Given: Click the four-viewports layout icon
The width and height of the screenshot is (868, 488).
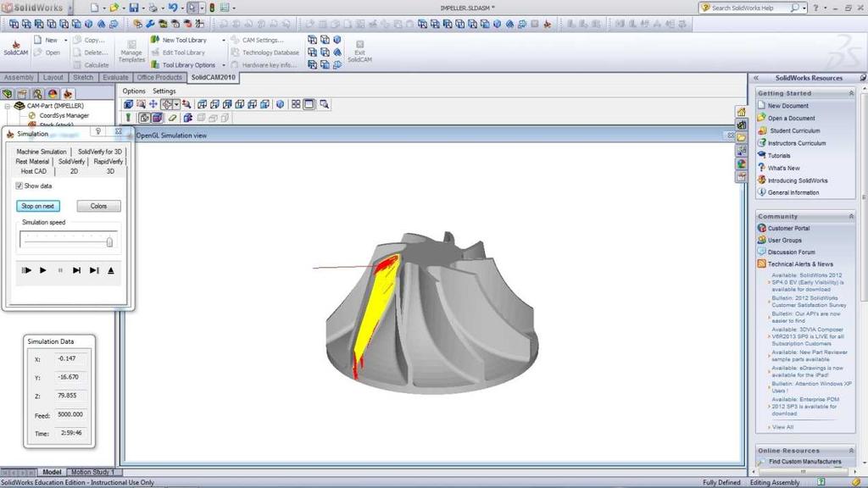Looking at the screenshot, I should click(296, 104).
